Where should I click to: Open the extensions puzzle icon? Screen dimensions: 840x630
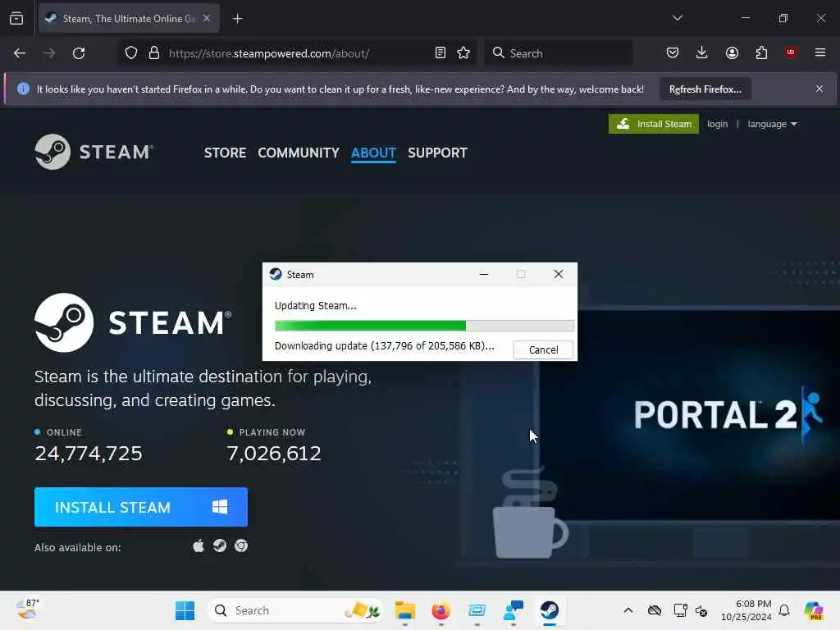pyautogui.click(x=761, y=52)
